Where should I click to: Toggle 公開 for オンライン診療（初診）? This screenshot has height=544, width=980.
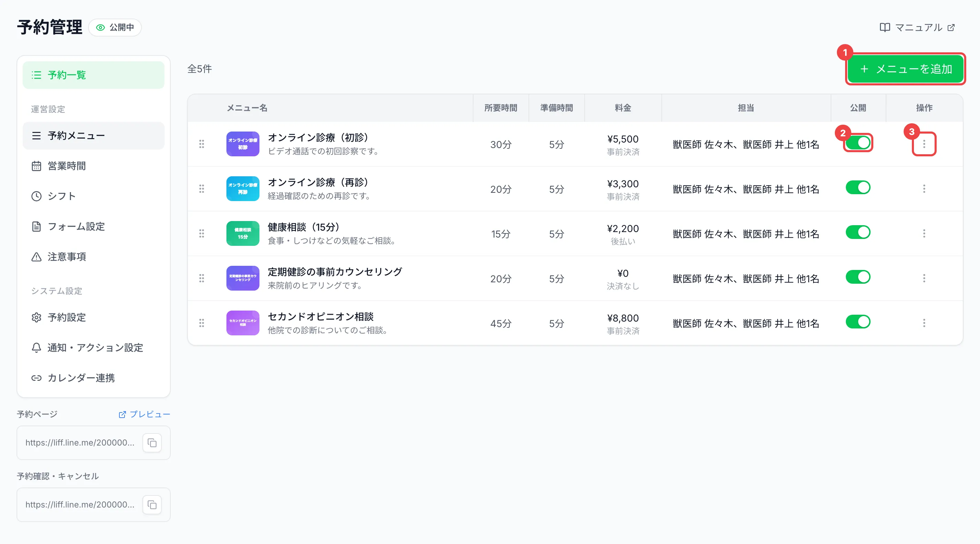point(858,143)
